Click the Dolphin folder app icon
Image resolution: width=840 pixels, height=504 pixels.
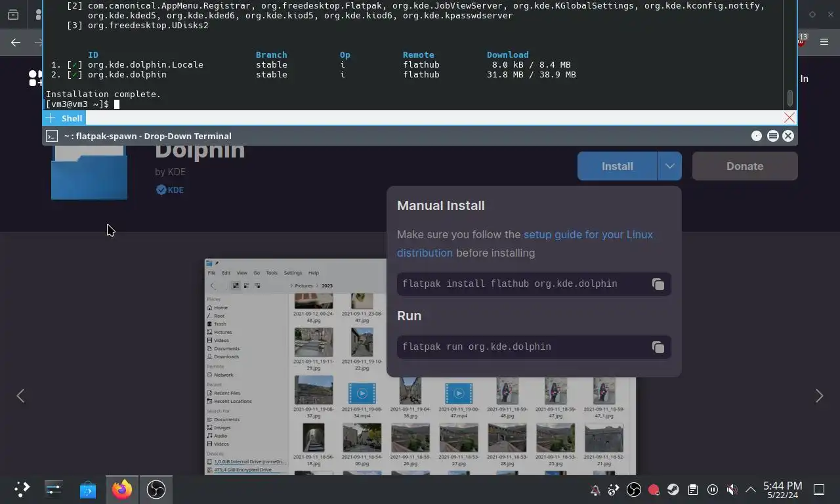click(x=89, y=172)
